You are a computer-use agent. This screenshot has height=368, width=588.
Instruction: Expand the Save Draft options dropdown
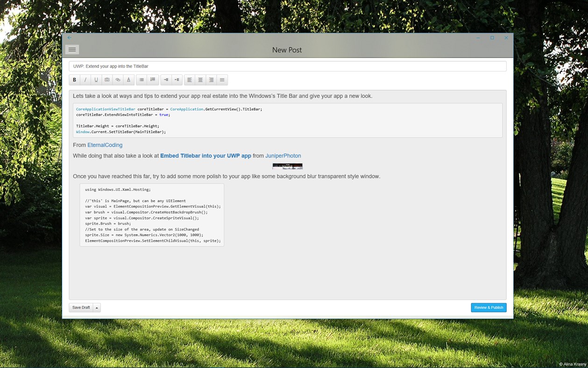[97, 307]
